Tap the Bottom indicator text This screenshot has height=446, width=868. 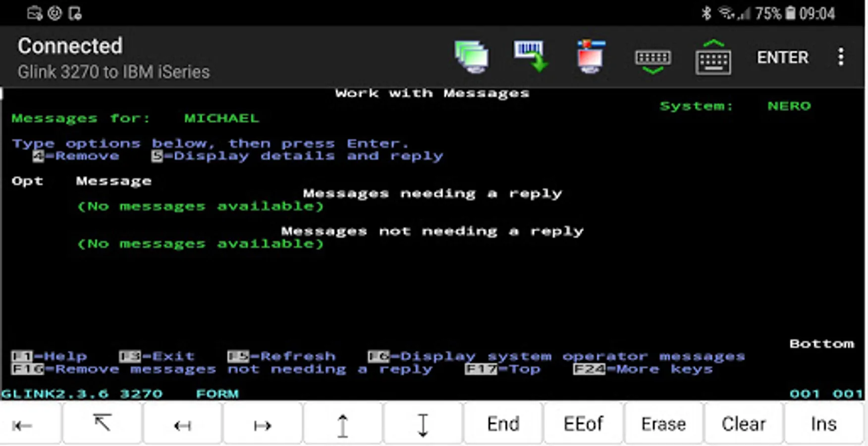point(822,344)
